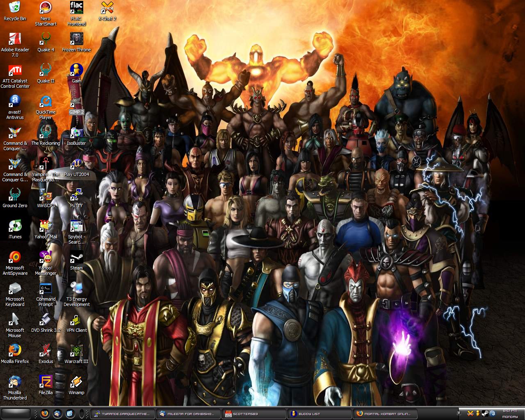This screenshot has height=420, width=525.
Task: Launch Nero StartSmart from the desktop
Action: 46,14
